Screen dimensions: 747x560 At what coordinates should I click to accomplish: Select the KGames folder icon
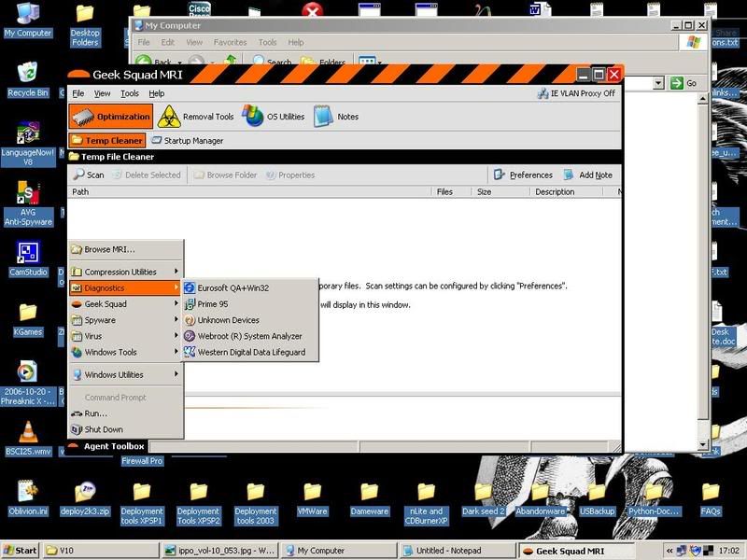pyautogui.click(x=28, y=319)
